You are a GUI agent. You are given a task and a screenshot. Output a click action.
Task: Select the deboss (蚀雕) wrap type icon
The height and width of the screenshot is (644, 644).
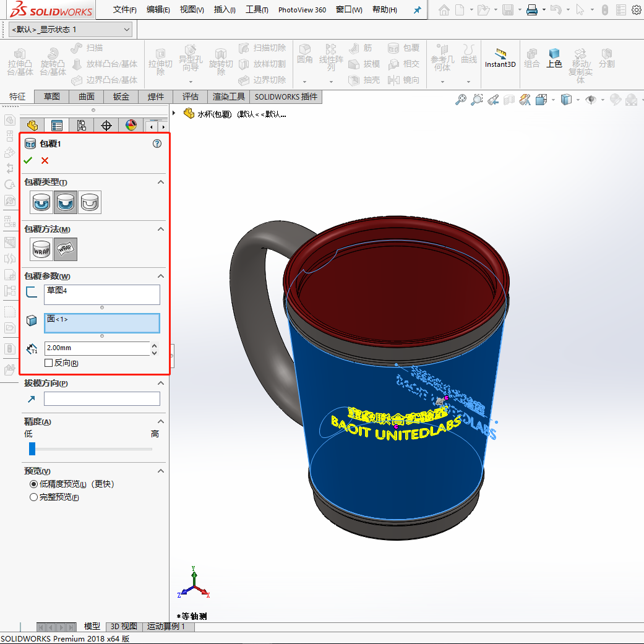(x=66, y=202)
